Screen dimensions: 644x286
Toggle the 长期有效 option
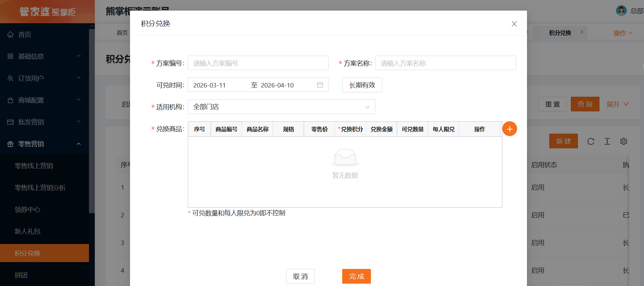click(x=362, y=85)
